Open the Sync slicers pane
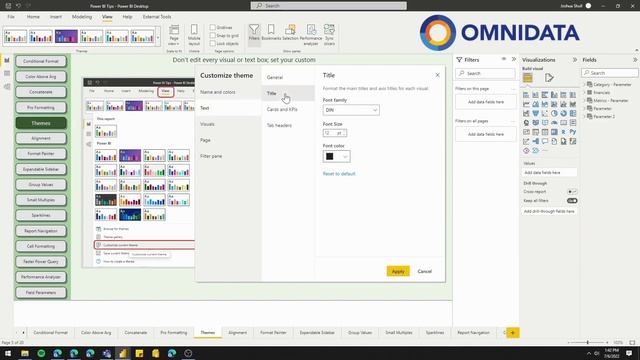 tap(329, 34)
